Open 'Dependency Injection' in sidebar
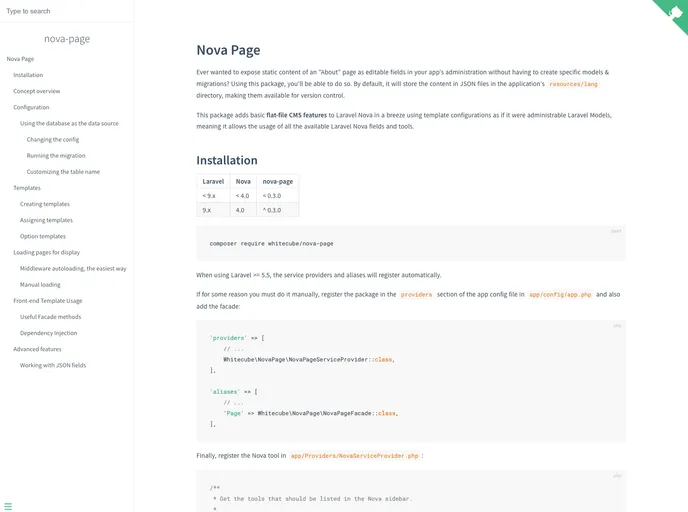 [48, 333]
